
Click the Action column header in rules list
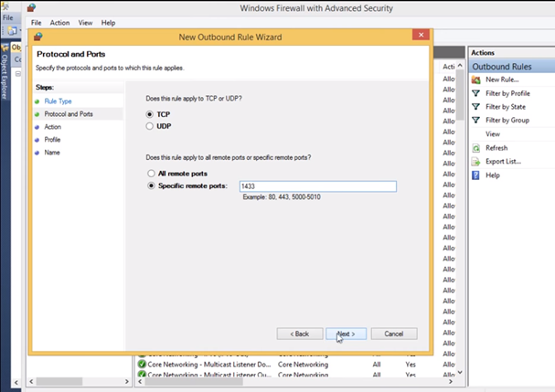click(x=449, y=67)
